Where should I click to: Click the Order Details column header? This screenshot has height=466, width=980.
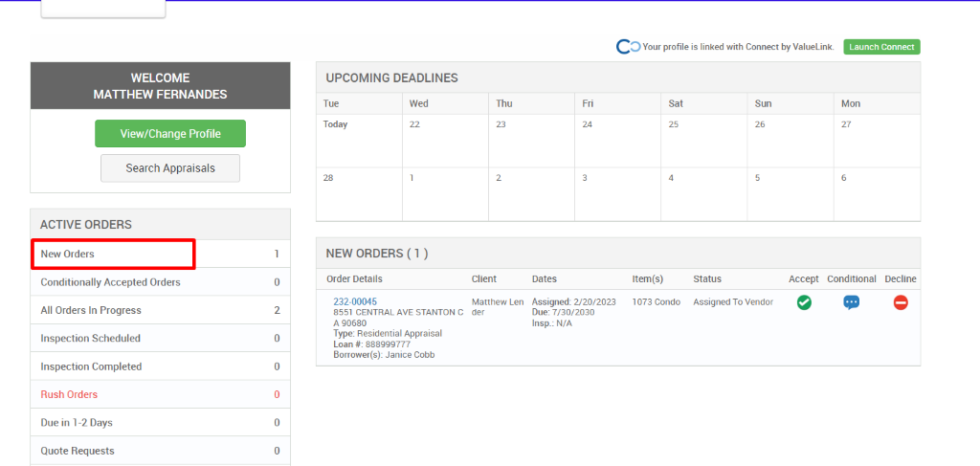[x=354, y=279]
